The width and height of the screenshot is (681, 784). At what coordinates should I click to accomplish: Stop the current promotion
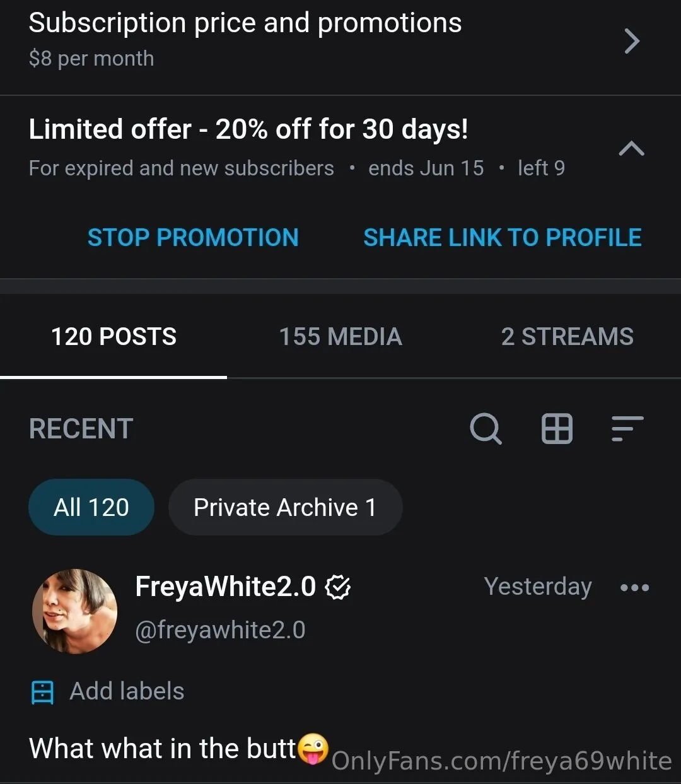pos(193,238)
